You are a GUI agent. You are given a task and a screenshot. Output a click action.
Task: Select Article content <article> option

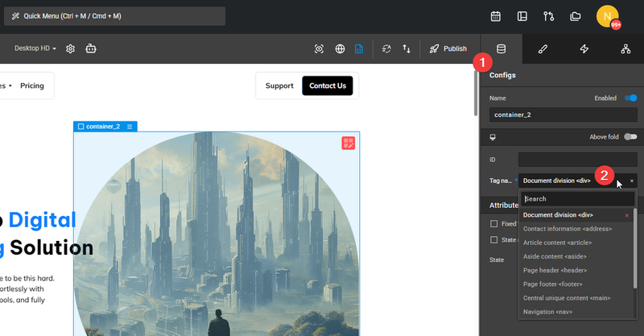tap(557, 243)
